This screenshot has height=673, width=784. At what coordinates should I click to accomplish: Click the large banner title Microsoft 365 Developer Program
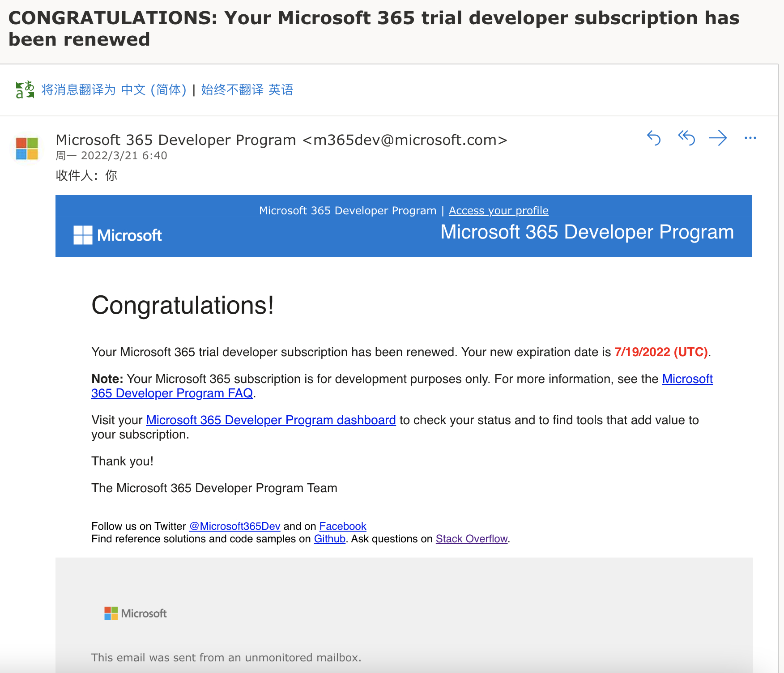pyautogui.click(x=587, y=232)
